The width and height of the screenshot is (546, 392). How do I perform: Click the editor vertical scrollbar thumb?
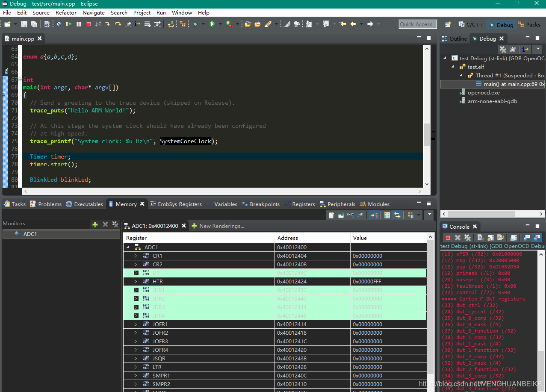pyautogui.click(x=427, y=135)
